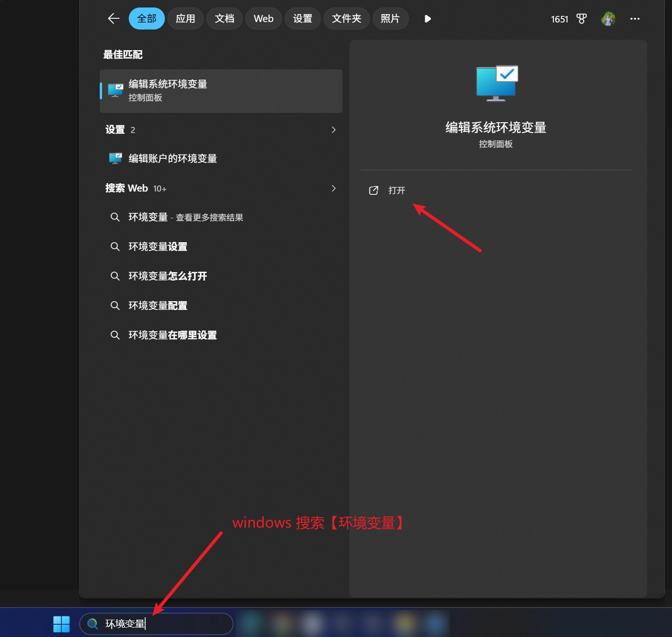Click the search icon beside 环境变量设置

pos(115,246)
